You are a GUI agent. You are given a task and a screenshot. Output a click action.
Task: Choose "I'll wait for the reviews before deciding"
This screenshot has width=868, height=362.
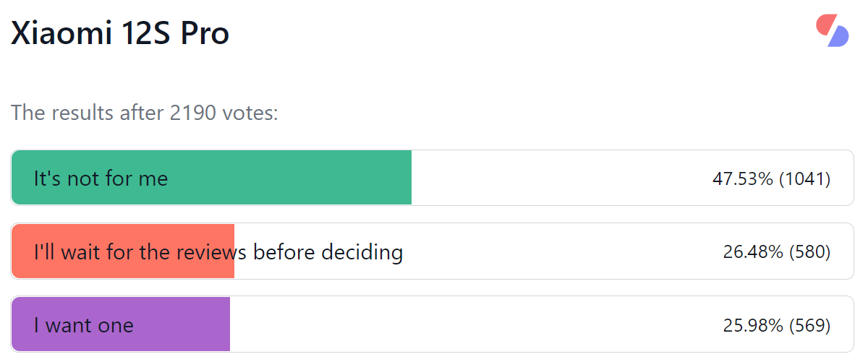coord(433,251)
